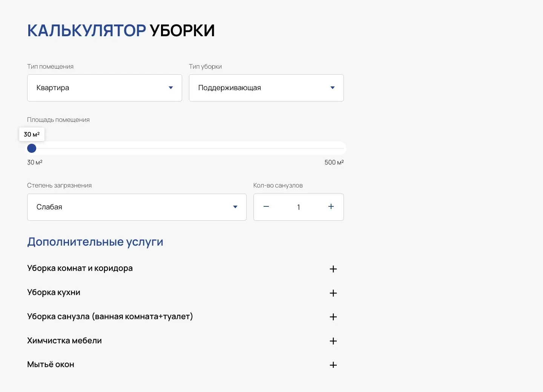The image size is (543, 392).
Task: Click the 30 м² minimum label under slider
Action: [x=35, y=162]
